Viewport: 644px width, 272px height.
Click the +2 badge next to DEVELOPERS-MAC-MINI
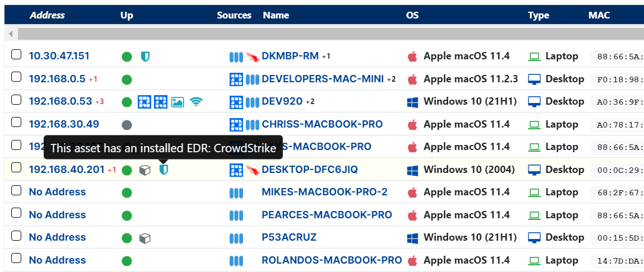click(x=391, y=79)
